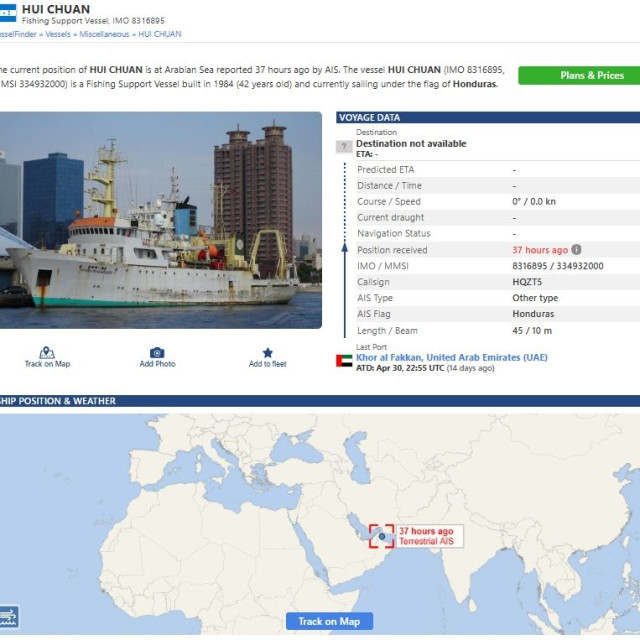Image resolution: width=640 pixels, height=640 pixels.
Task: Click the Fishing Support Vessel, IMO 8316895 subtitle
Action: tap(93, 21)
